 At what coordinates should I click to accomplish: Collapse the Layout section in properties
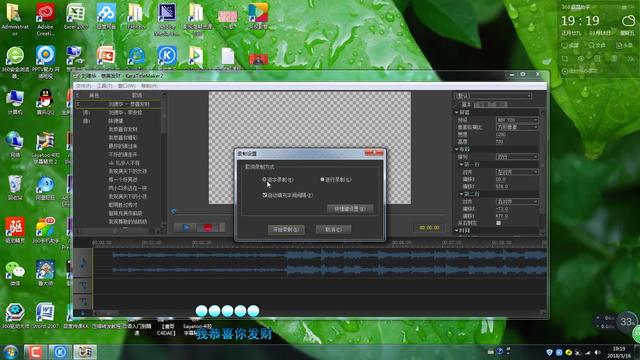[x=457, y=149]
